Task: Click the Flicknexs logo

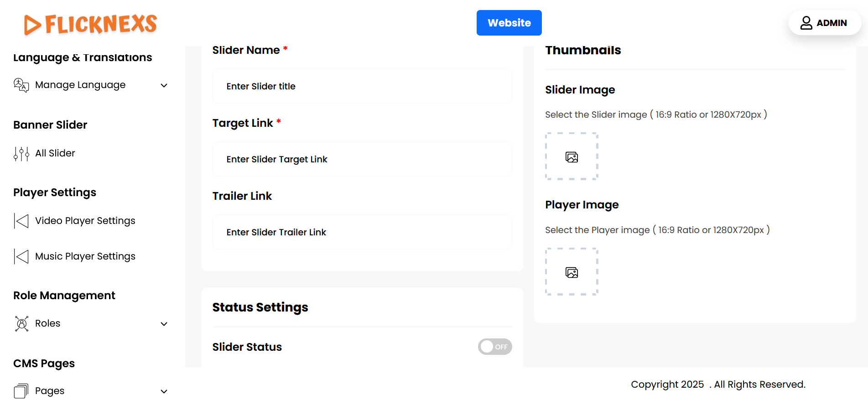Action: 90,24
